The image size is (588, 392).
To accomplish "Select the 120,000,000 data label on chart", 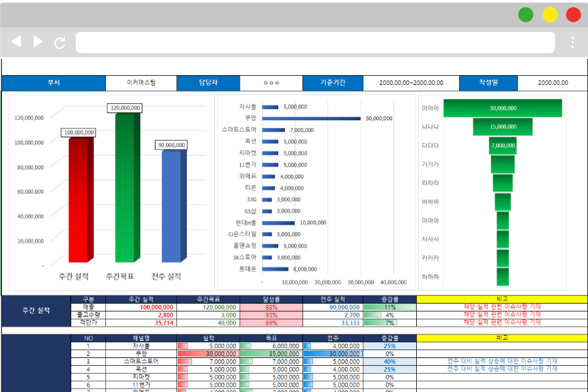I will tap(125, 108).
